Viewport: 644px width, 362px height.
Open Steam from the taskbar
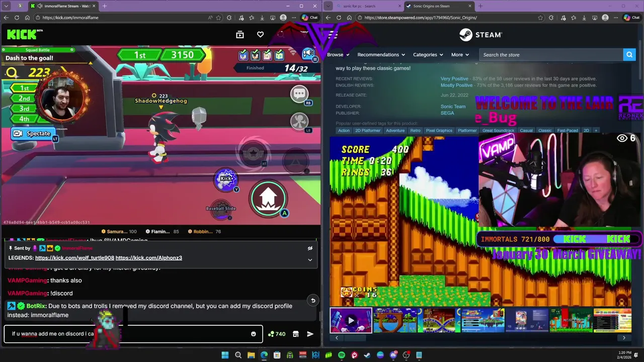pos(367,355)
